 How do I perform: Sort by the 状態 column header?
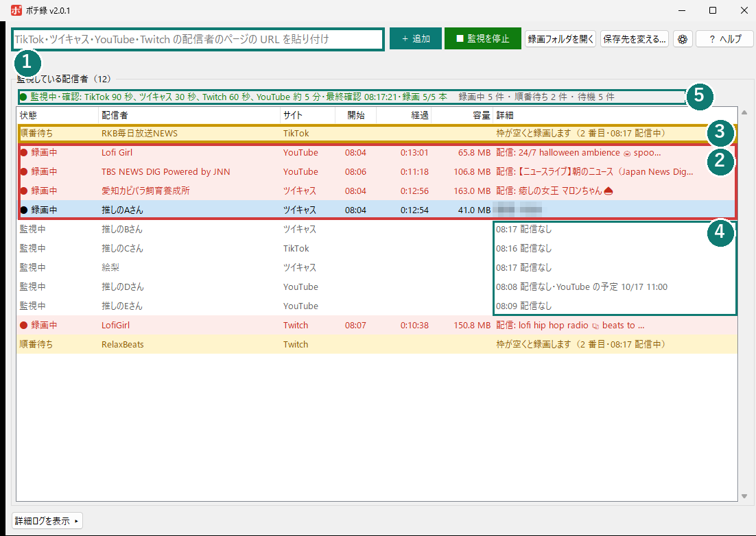click(58, 116)
